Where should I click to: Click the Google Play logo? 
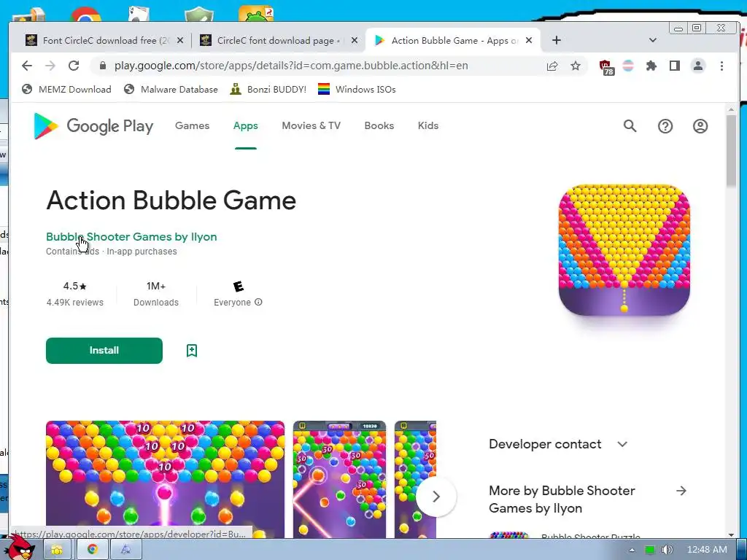pyautogui.click(x=93, y=126)
